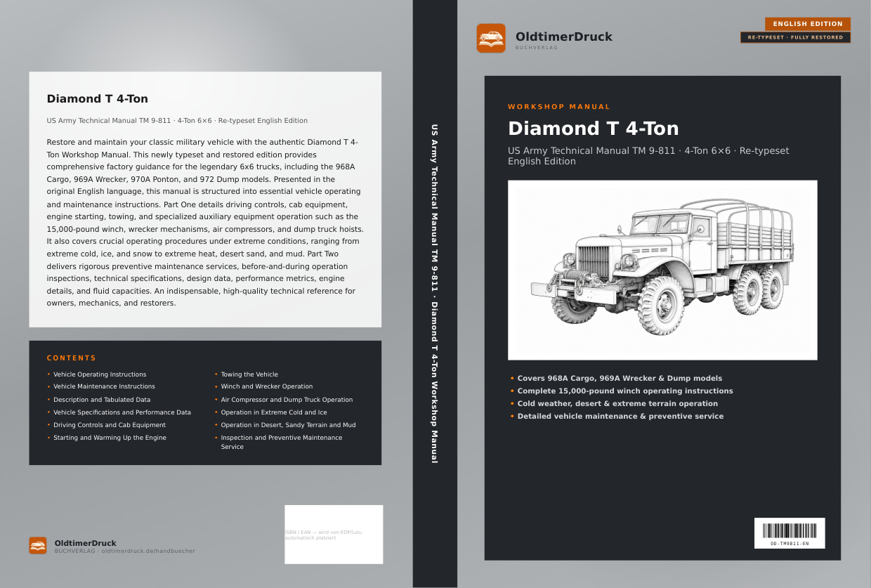Viewport: 871px width, 588px height.
Task: Click 'Inspection and Preventive Maintenance Service' entry
Action: click(x=282, y=442)
